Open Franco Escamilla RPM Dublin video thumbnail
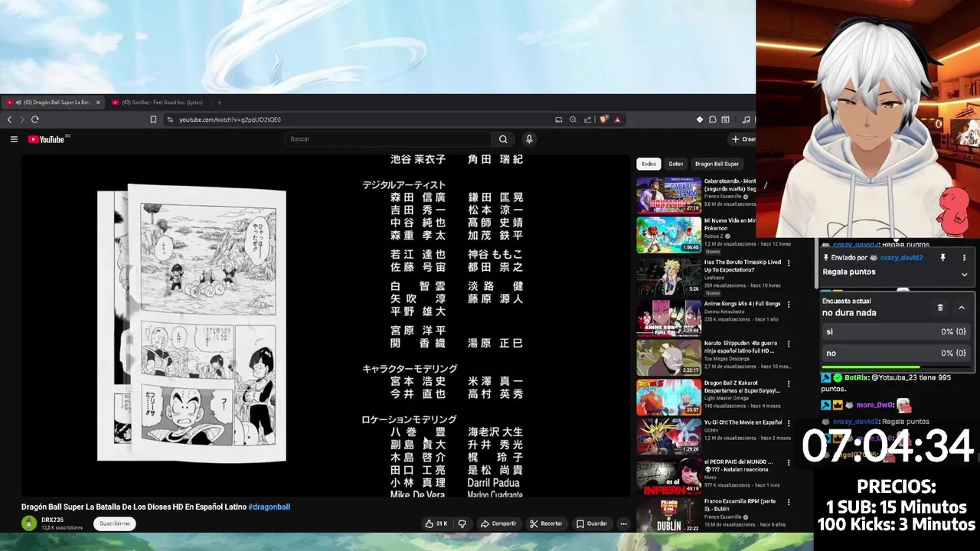This screenshot has height=551, width=980. pyautogui.click(x=668, y=516)
